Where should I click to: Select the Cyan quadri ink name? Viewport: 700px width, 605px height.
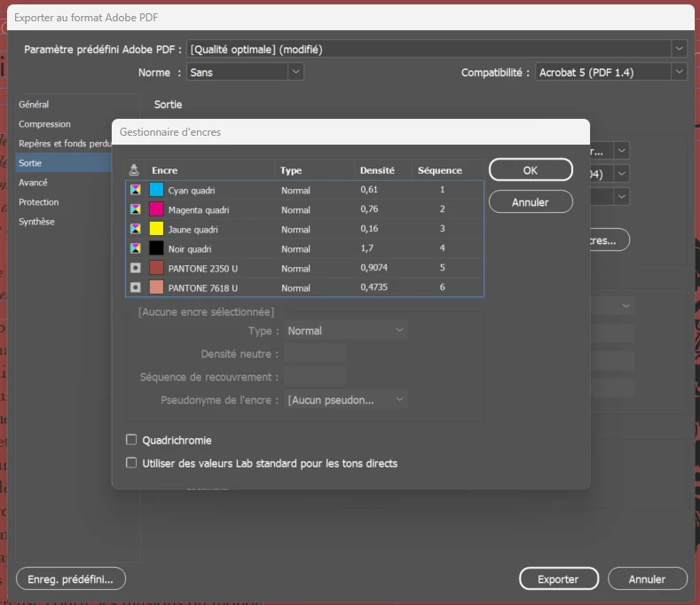point(192,190)
